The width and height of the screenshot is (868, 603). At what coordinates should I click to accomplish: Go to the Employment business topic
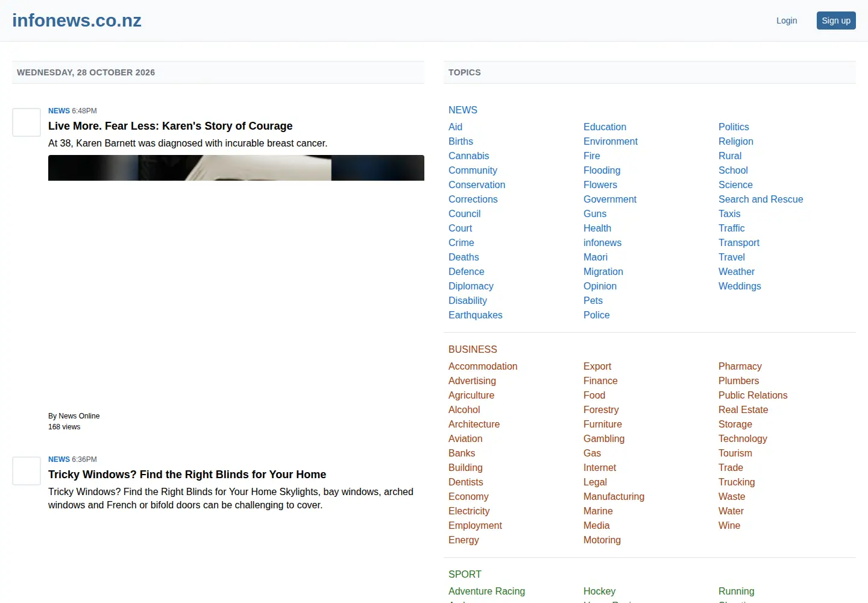pyautogui.click(x=475, y=525)
